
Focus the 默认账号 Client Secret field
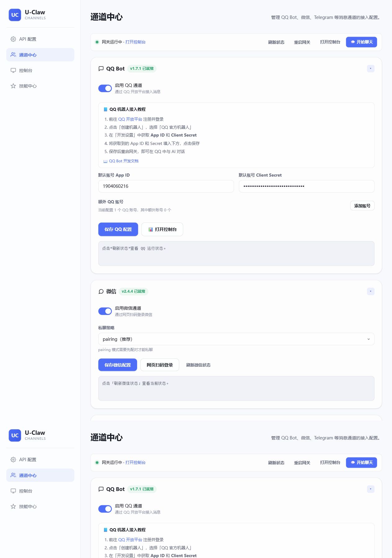[306, 186]
